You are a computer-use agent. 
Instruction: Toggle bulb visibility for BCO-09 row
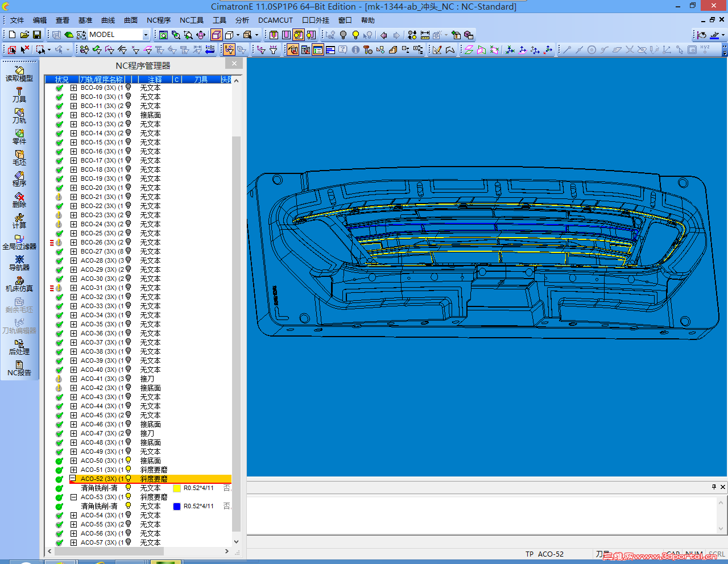129,88
